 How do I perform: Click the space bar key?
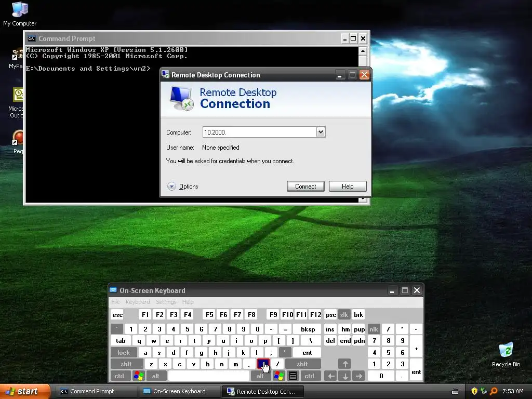click(209, 376)
